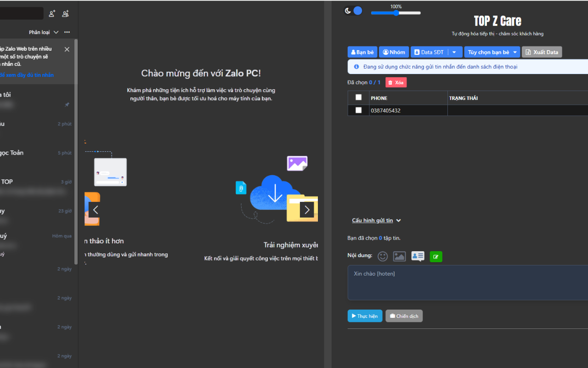Viewport: 588px width, 368px height.
Task: Open the emoji picker beside Nội dung
Action: 383,256
